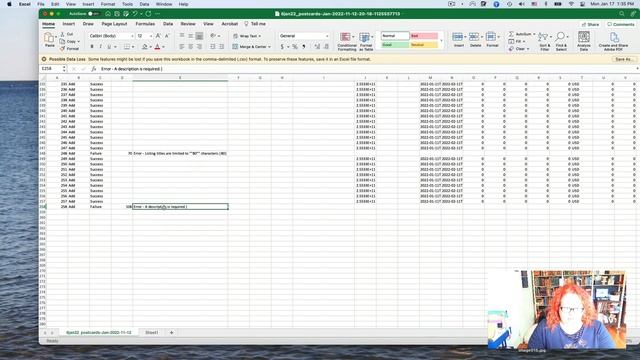The image size is (640, 360).
Task: Click Increase decimal icon
Action: coord(317,47)
